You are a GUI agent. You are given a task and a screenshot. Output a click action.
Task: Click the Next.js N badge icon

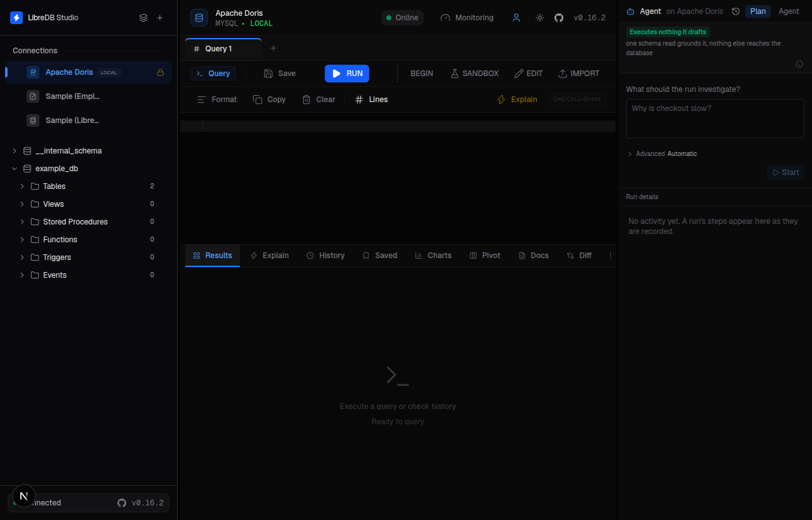tap(24, 496)
